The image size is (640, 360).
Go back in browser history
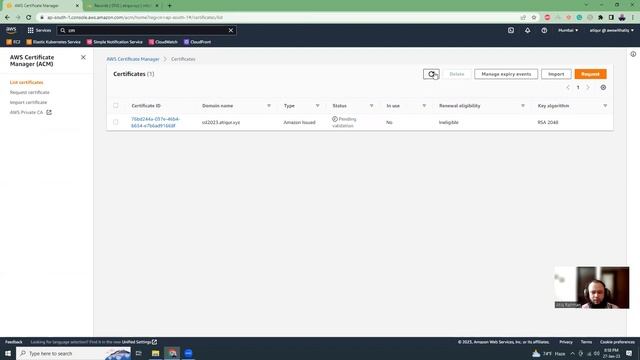point(7,18)
